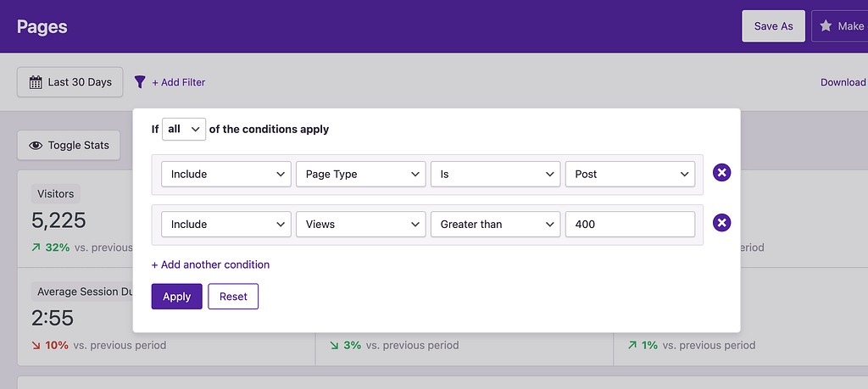Click the star icon on Make button
Screen dimensions: 868x389
coord(826,26)
